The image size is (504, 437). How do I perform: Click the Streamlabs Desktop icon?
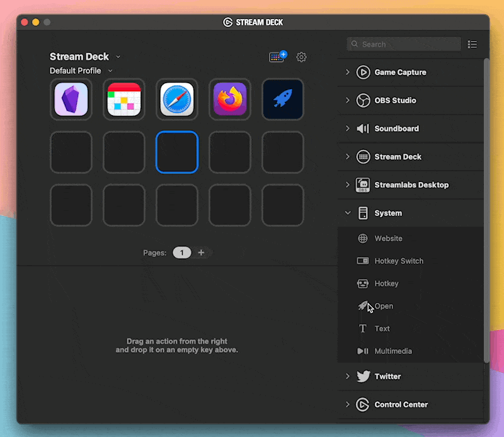(x=363, y=184)
